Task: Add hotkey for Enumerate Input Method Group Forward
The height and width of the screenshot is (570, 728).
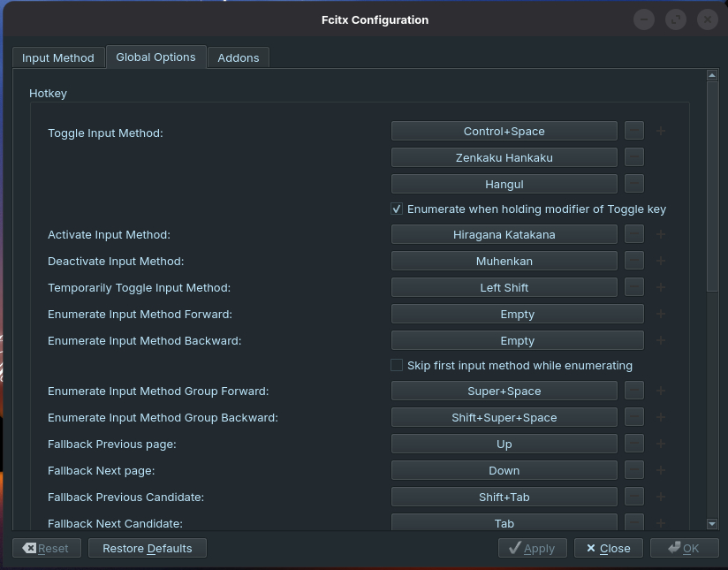Action: (661, 391)
